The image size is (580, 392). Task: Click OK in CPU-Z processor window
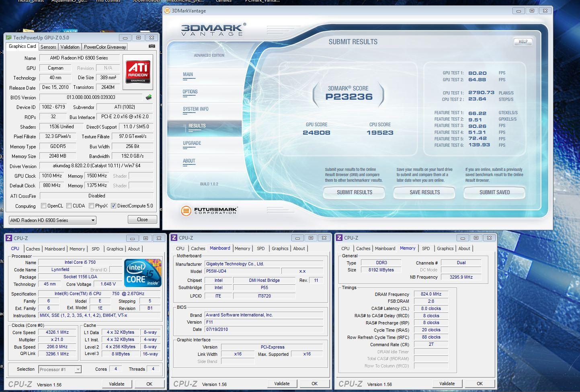pos(149,384)
